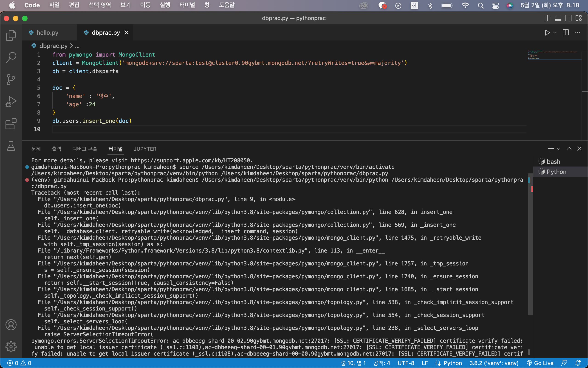Select interpreter 3.8.2 venv in status bar
Screen dimensions: 588x368
coord(494,363)
